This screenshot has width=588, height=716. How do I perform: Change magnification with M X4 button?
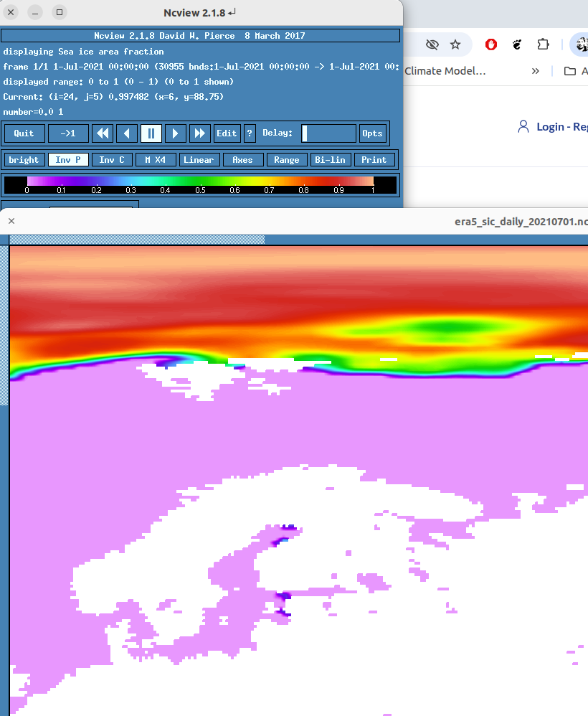coord(155,160)
